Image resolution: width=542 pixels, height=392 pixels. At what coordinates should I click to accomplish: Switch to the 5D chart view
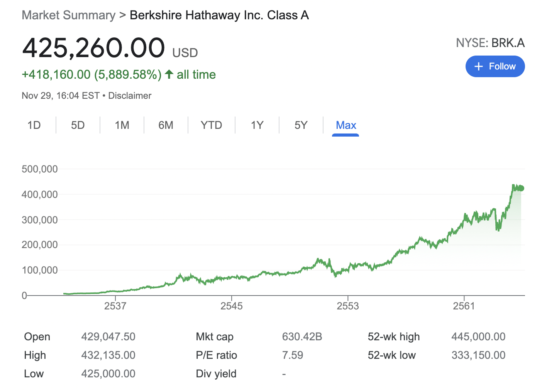pyautogui.click(x=78, y=125)
